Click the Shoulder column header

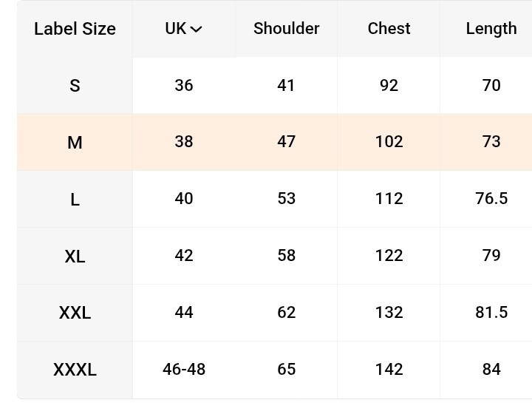point(287,29)
